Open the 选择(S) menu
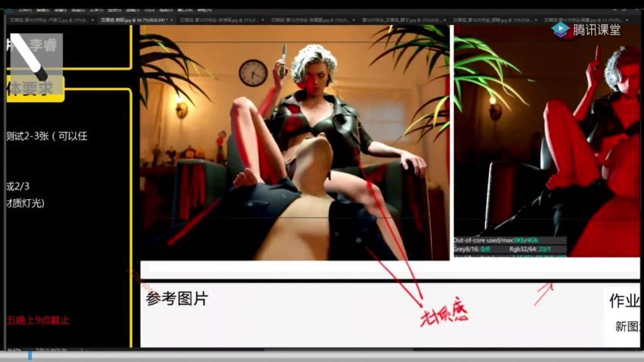Viewport: 644px width, 362px height. coord(114,10)
